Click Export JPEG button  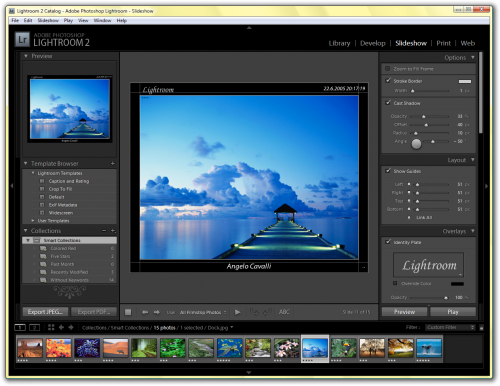point(45,312)
